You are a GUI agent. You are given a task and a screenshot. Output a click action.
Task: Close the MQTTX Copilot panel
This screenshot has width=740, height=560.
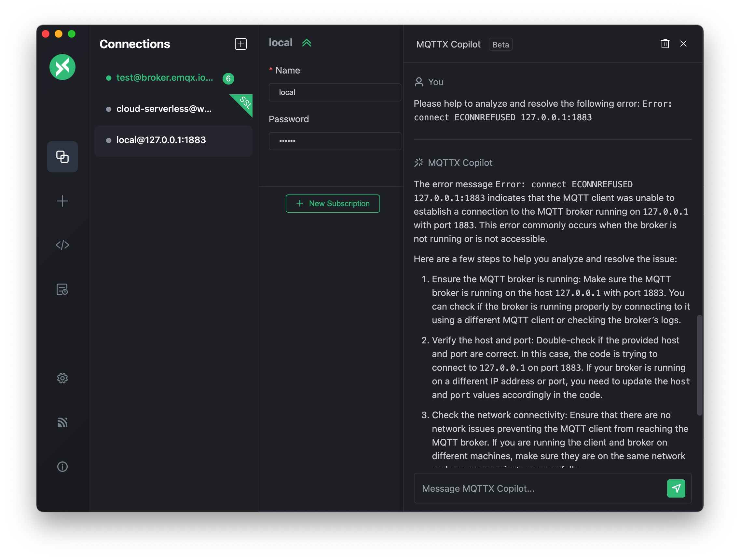683,44
